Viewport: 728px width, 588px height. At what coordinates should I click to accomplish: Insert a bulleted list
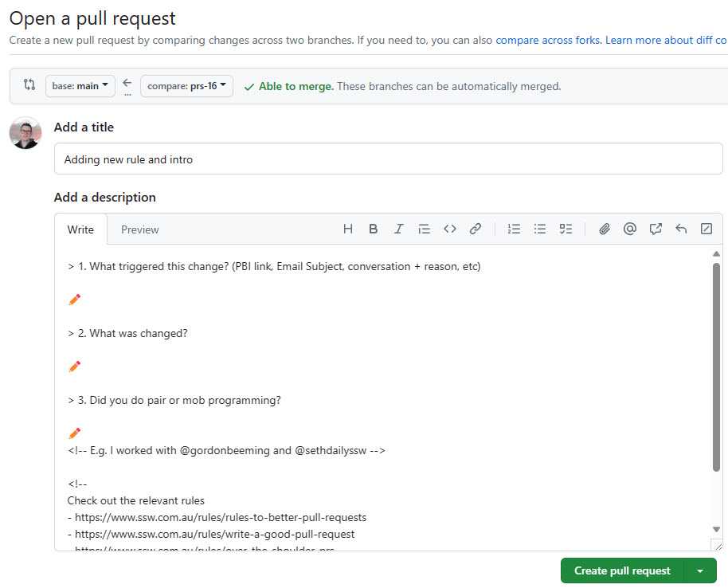[x=540, y=229]
